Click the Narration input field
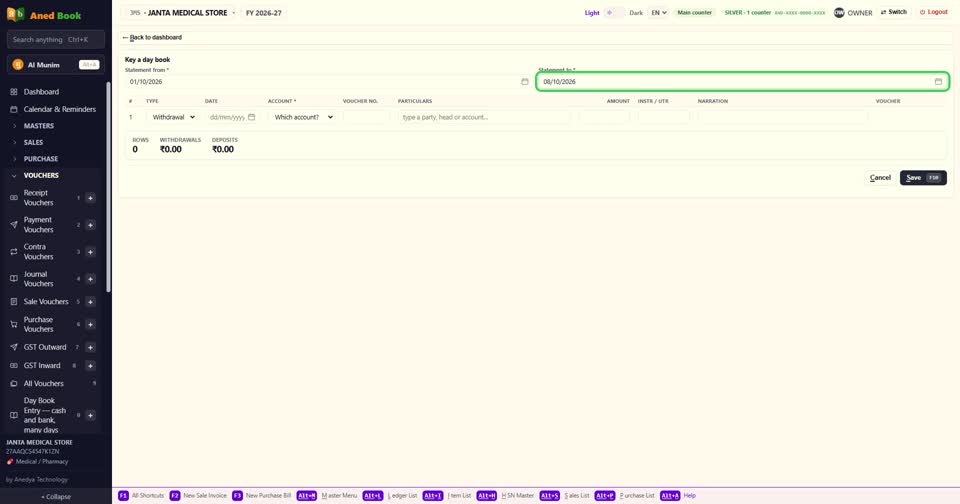 click(782, 117)
